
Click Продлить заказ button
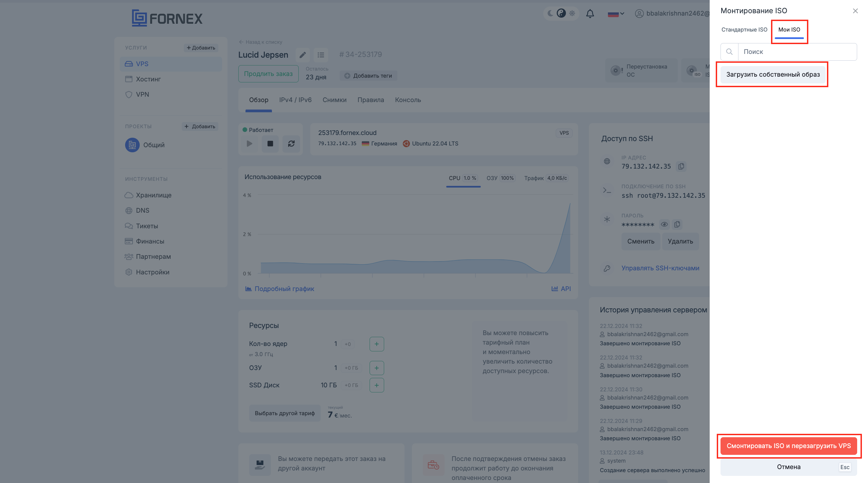tap(268, 74)
